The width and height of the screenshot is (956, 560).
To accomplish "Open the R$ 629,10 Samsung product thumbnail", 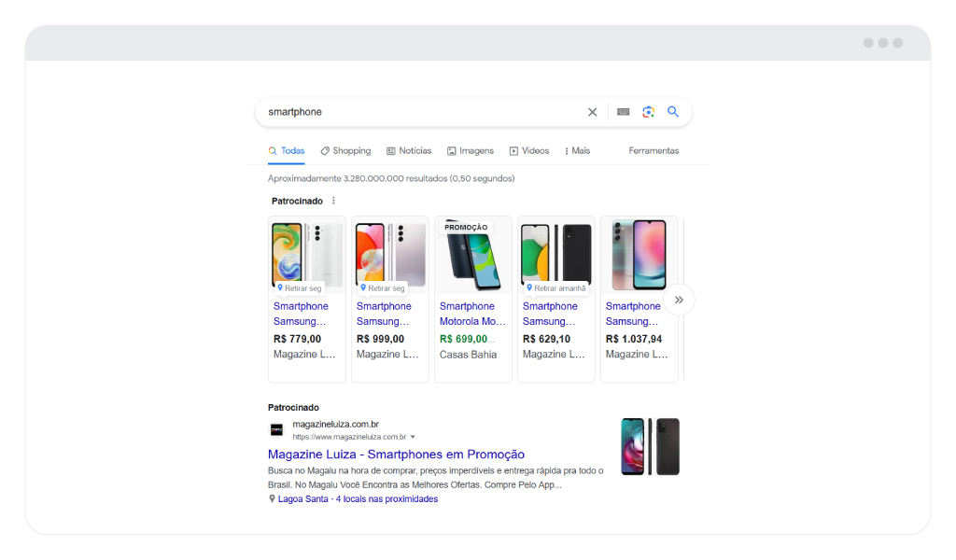I will (556, 254).
